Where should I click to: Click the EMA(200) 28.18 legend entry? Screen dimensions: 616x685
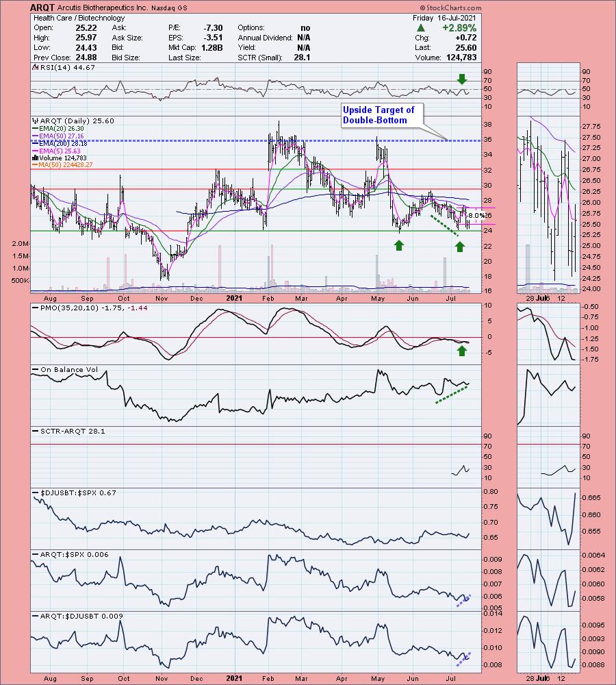tap(60, 143)
